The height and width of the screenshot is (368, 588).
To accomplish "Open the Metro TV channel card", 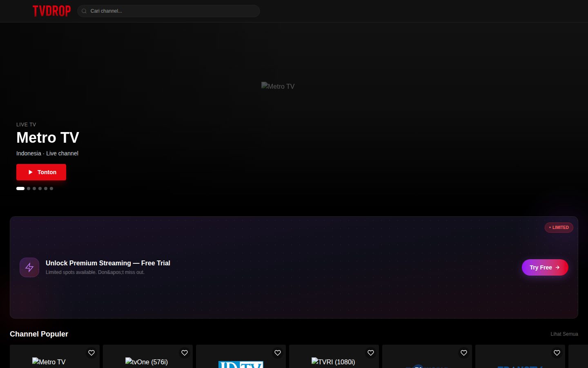I will (x=55, y=357).
